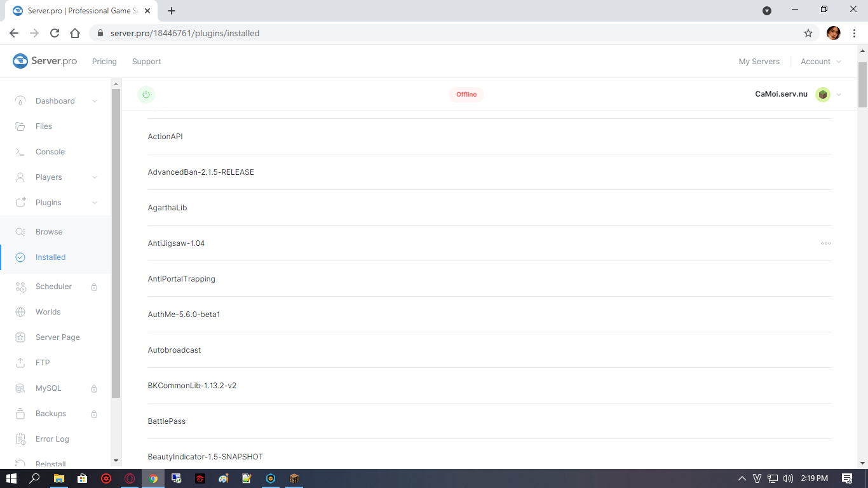Open the MySQL database icon

[x=20, y=388]
